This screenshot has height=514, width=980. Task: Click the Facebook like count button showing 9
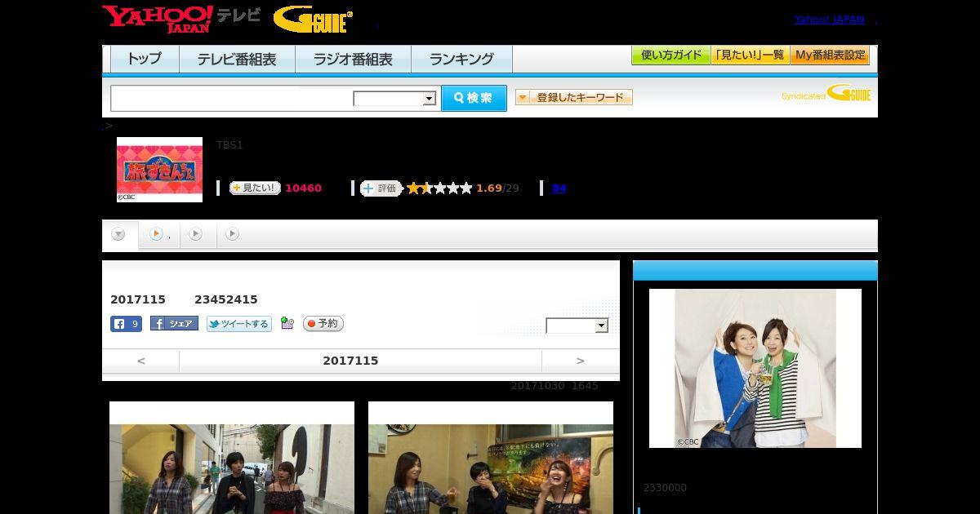pyautogui.click(x=127, y=324)
